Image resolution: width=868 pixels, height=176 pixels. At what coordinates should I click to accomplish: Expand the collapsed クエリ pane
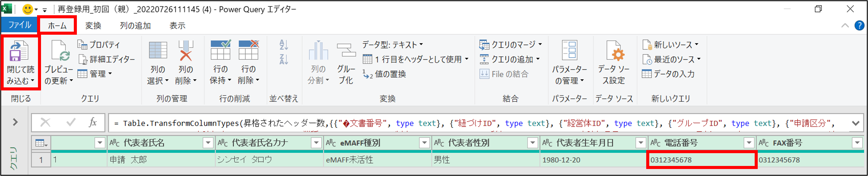pyautogui.click(x=15, y=122)
